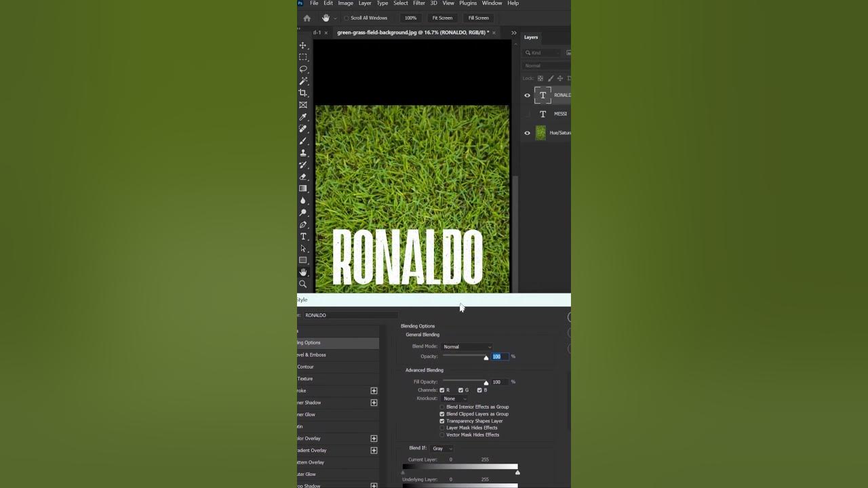This screenshot has height=488, width=868.
Task: Select Pattern Overlay style
Action: (338, 462)
